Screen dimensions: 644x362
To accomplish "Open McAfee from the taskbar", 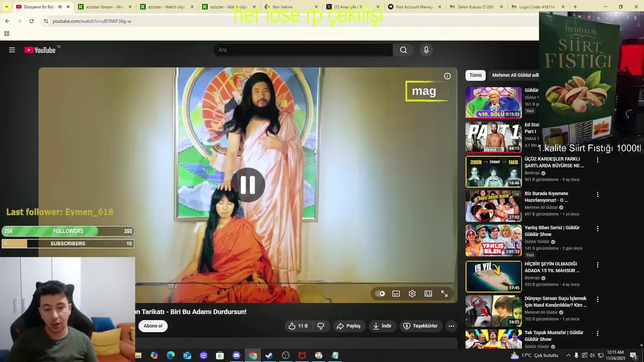I will [x=302, y=355].
